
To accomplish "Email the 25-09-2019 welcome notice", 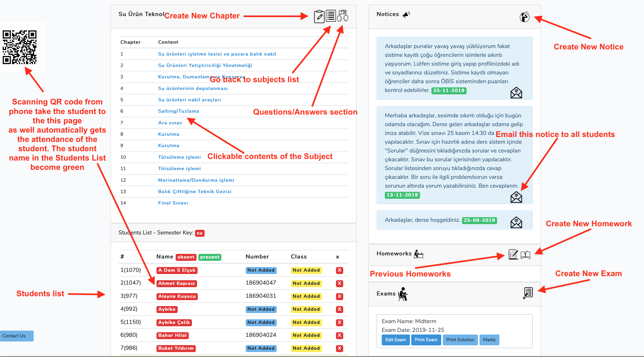I will (x=516, y=222).
